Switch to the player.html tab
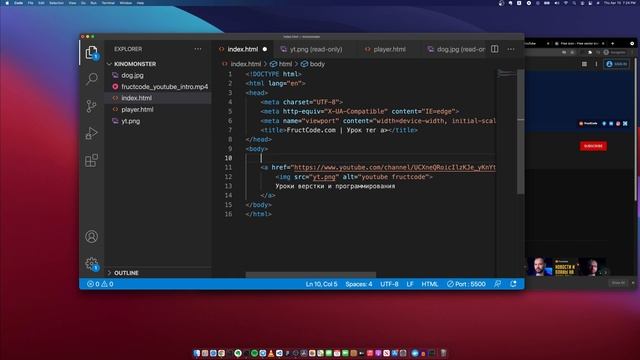Viewport: 640px width, 360px height. pos(389,49)
